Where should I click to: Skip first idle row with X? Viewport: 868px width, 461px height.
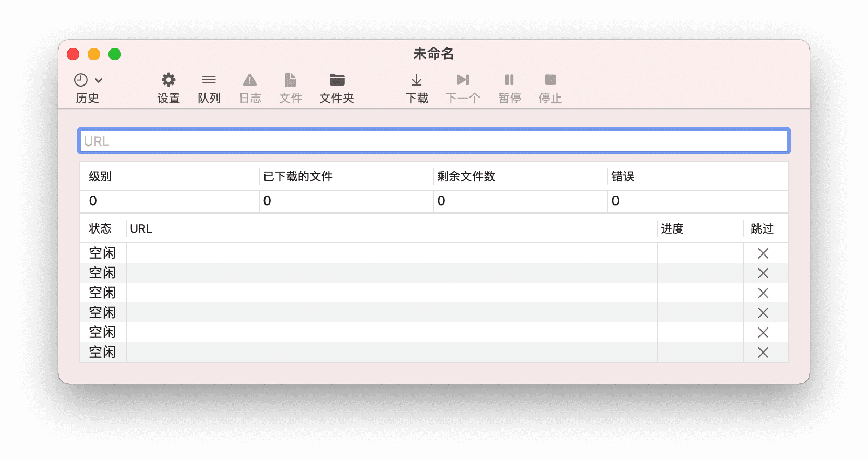point(763,253)
